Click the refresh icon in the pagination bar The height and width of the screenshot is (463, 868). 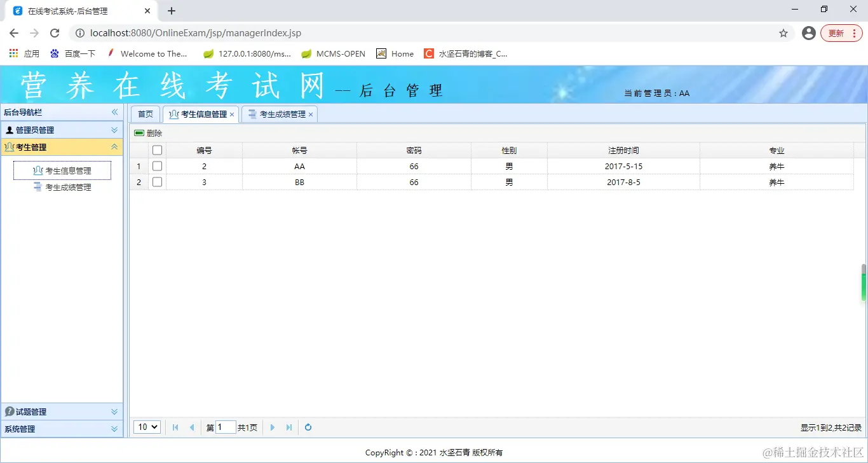(308, 427)
